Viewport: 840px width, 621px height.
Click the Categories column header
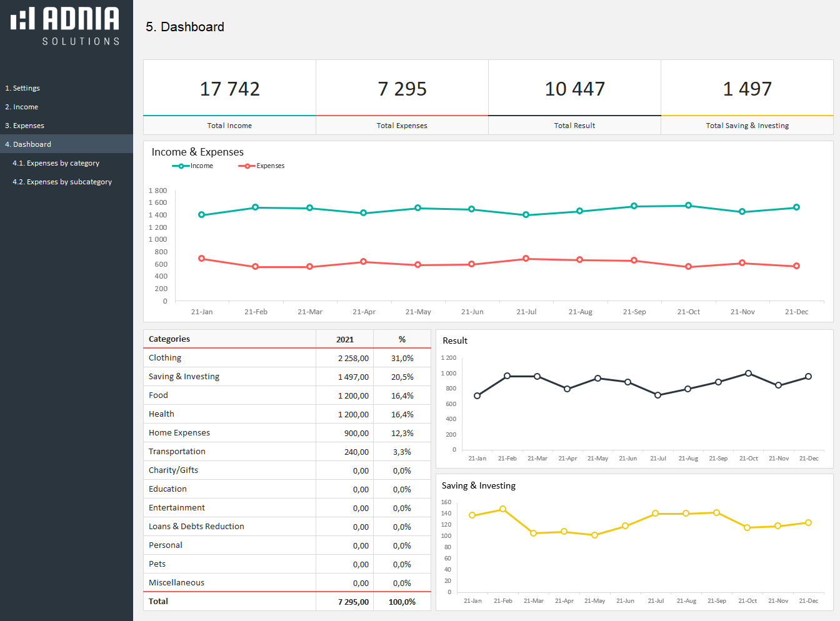[x=169, y=339]
